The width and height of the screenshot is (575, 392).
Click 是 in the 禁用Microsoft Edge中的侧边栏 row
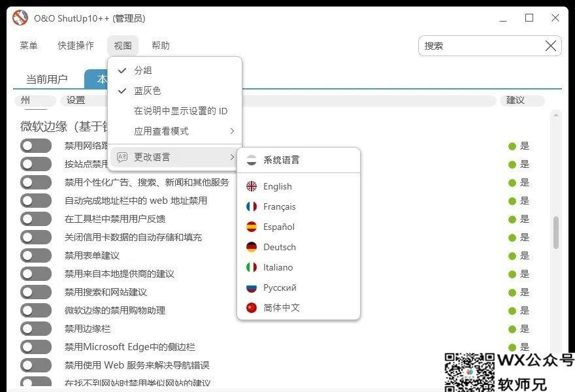coord(525,347)
